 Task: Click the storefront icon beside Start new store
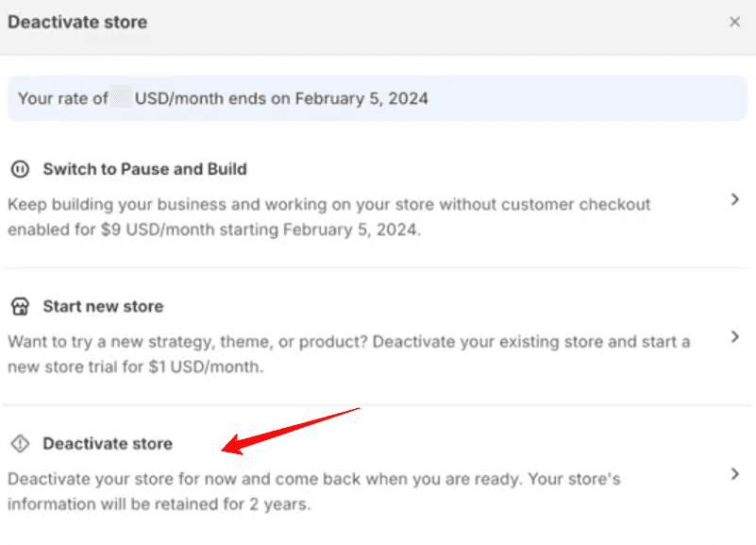[x=20, y=306]
